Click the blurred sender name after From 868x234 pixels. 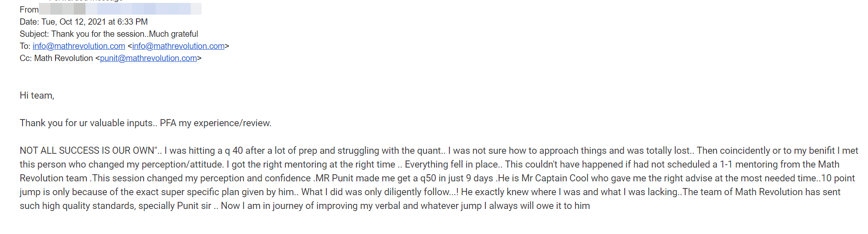(120, 9)
